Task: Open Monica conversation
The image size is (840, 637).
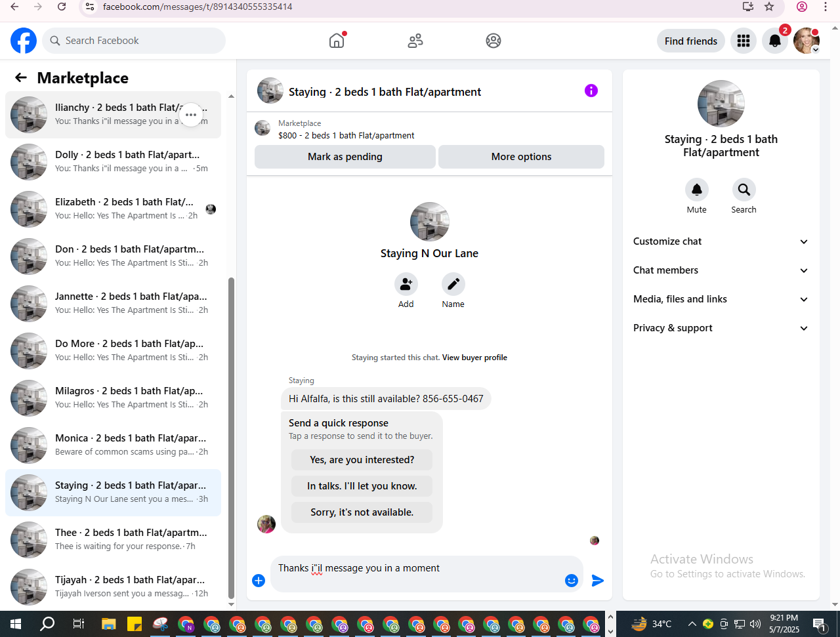Action: click(113, 445)
